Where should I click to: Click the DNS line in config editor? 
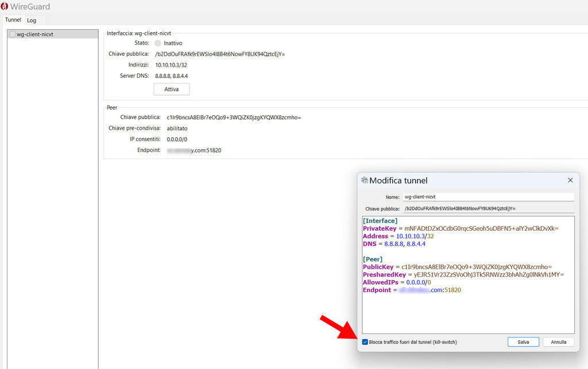click(394, 244)
